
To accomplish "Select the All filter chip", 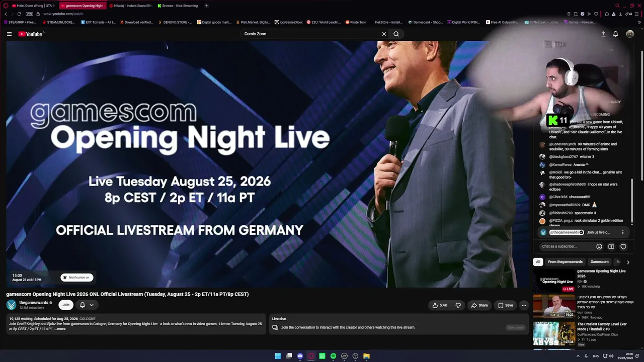I will coord(538,262).
